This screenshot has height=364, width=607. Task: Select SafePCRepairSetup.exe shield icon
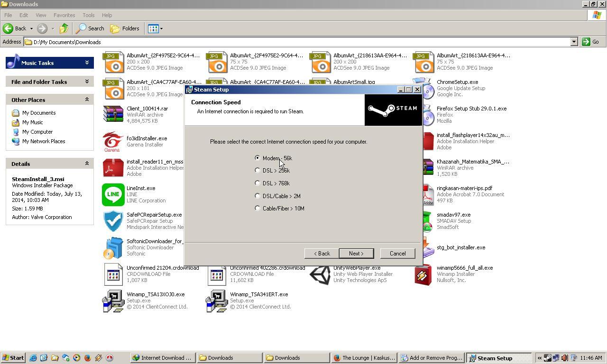coord(113,221)
